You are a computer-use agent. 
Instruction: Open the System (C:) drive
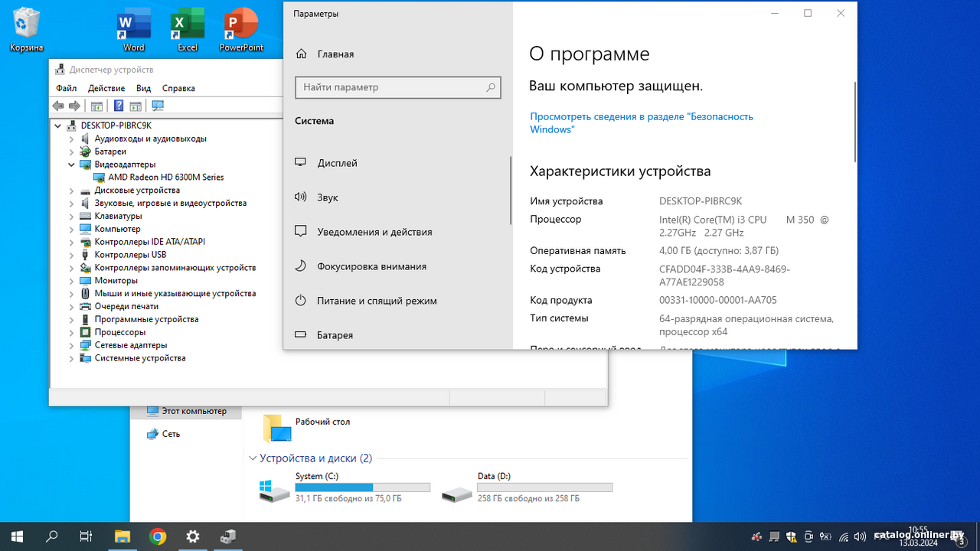tap(345, 487)
